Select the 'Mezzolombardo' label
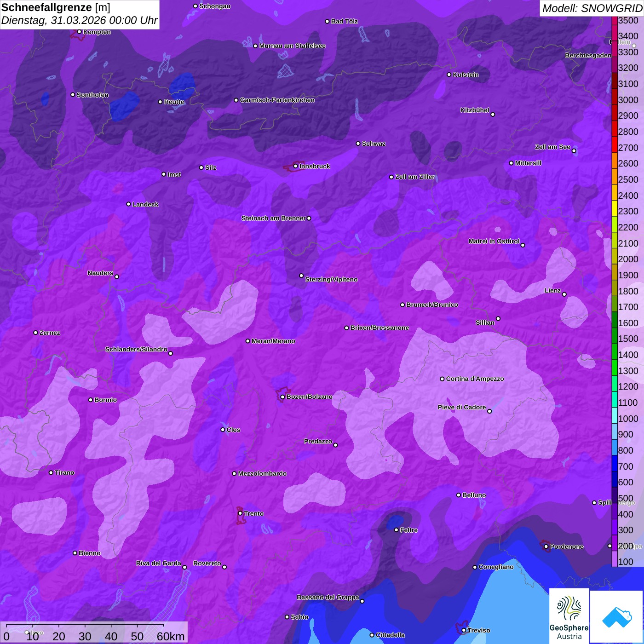 coord(262,473)
